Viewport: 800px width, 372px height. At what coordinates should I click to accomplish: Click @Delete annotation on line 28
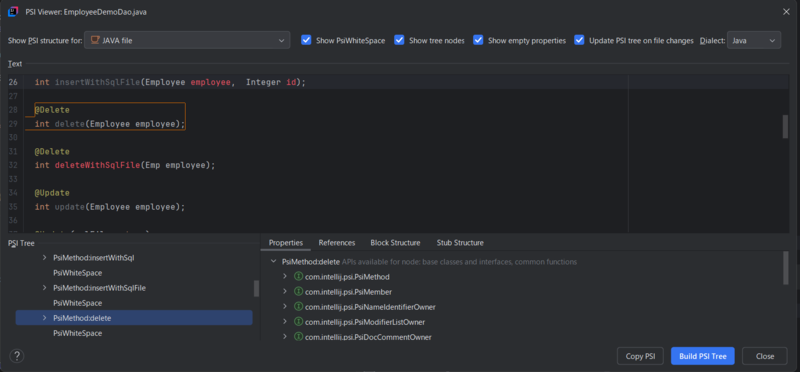(52, 110)
